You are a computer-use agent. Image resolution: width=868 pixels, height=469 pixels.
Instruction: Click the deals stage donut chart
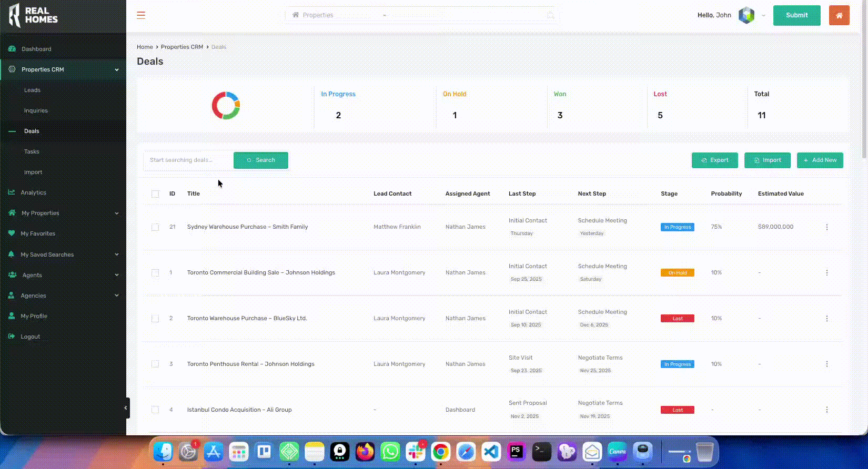click(226, 106)
